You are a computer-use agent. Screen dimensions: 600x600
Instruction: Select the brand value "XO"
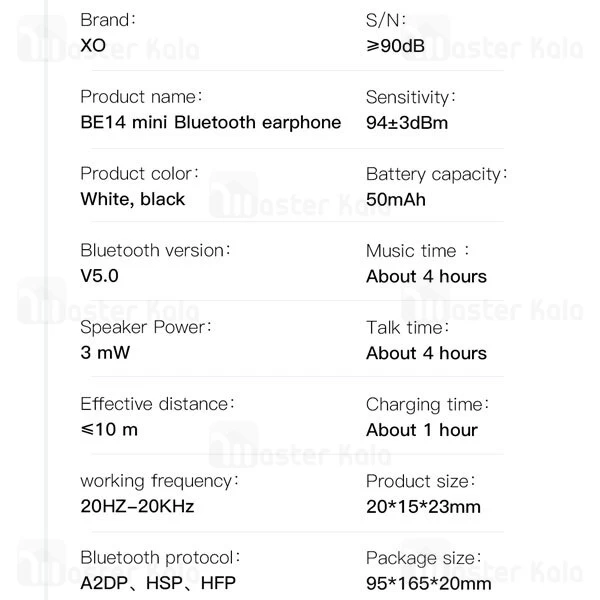click(92, 46)
